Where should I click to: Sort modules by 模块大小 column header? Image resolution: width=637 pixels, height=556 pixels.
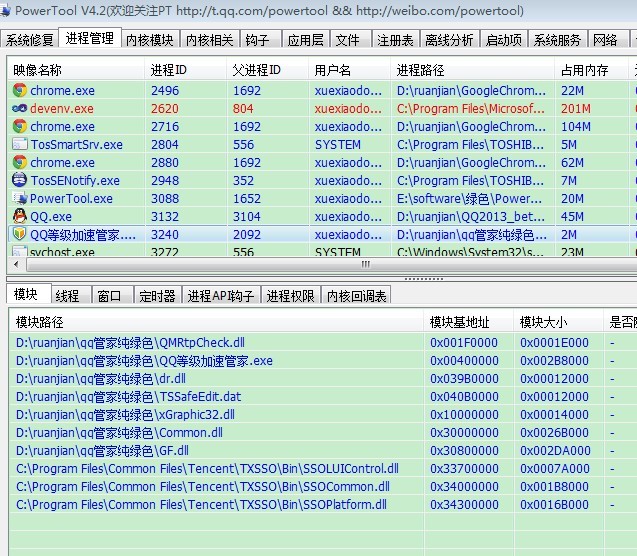[558, 322]
